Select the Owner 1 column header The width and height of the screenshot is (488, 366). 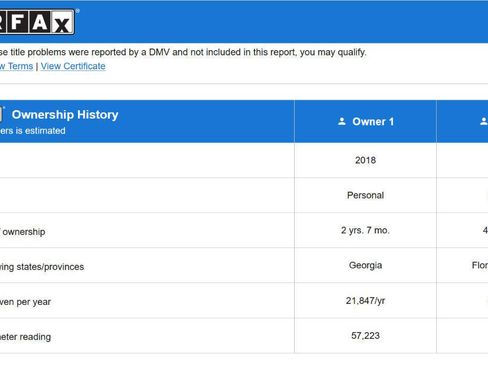click(x=365, y=121)
